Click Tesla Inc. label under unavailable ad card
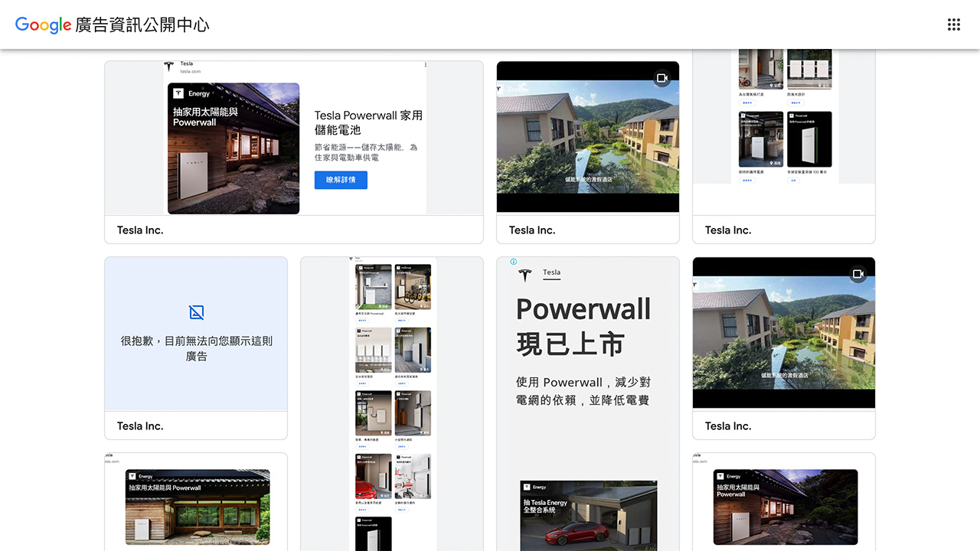980x551 pixels. [x=140, y=425]
